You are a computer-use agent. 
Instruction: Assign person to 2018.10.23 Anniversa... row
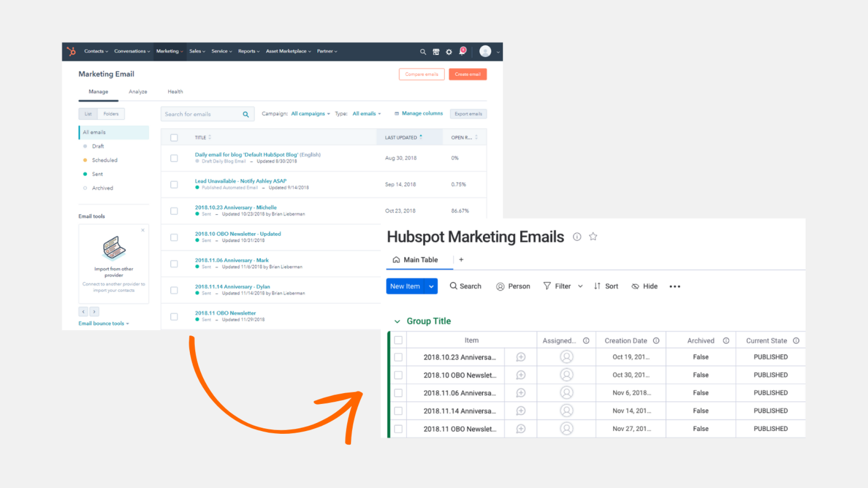click(x=566, y=357)
